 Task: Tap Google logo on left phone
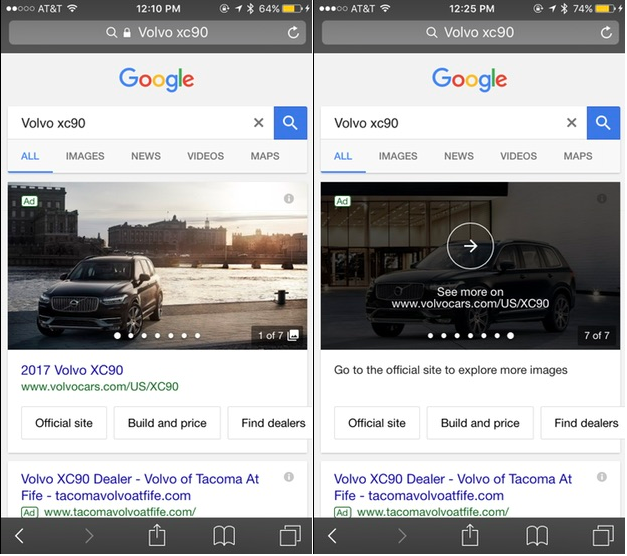157,79
